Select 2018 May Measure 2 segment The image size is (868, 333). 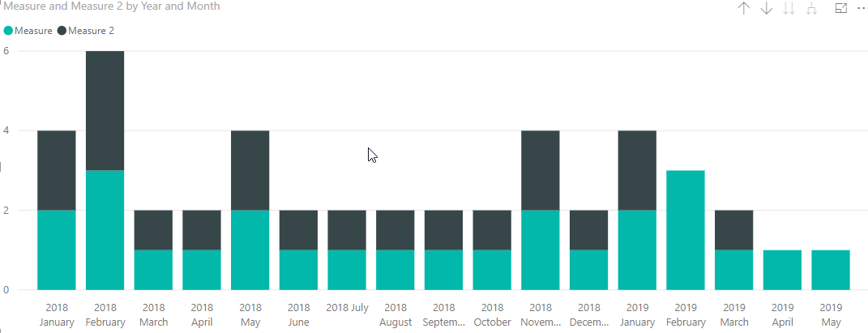pyautogui.click(x=250, y=170)
